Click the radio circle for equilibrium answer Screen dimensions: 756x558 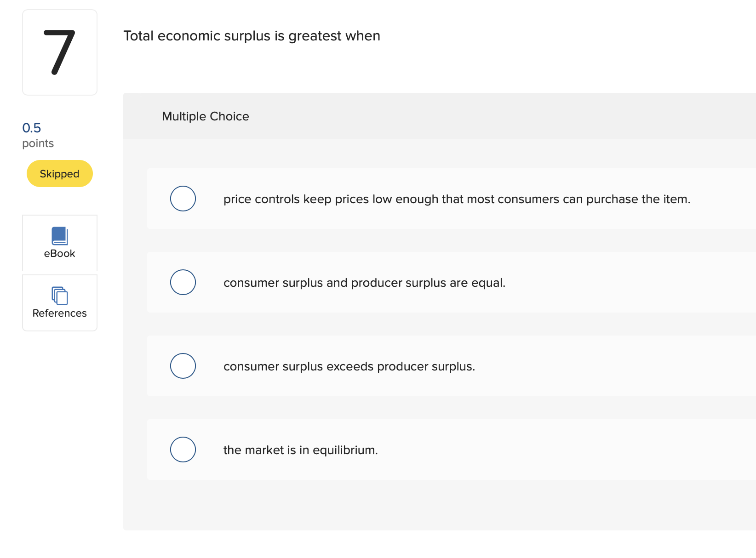click(x=183, y=450)
